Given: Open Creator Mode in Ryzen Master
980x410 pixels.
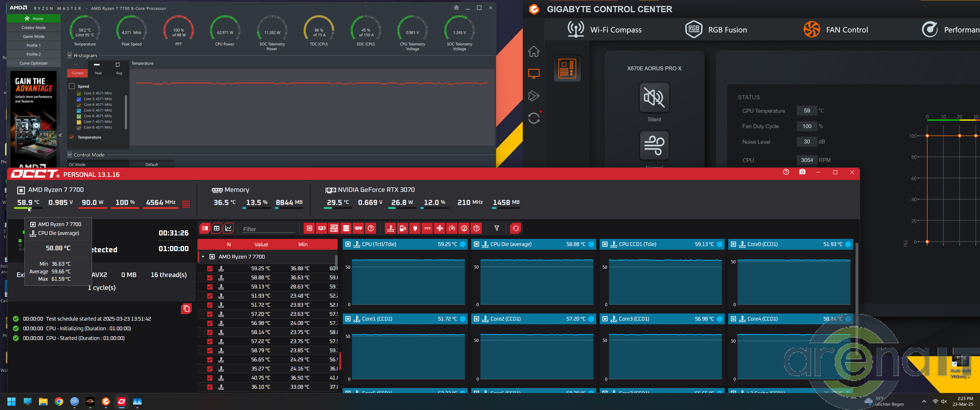Looking at the screenshot, I should [x=34, y=27].
